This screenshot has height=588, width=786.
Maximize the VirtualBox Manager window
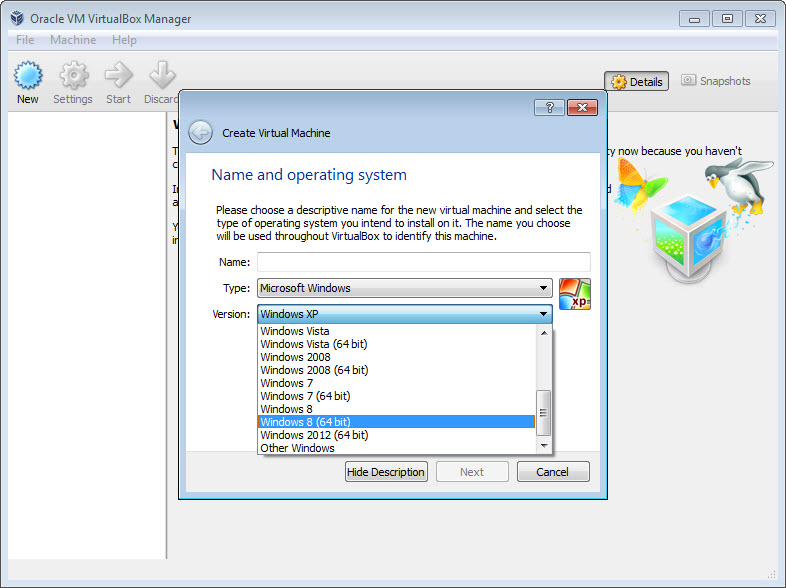point(727,19)
